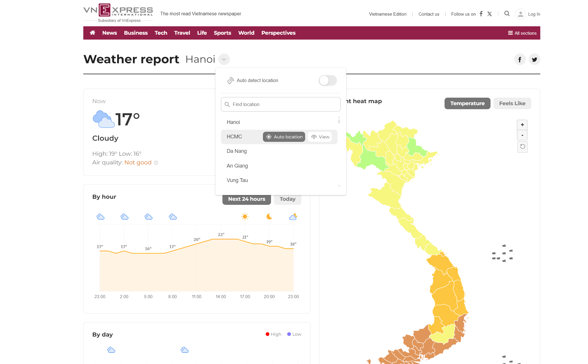Open the search magnifier icon in header
Viewport: 588px width, 364px height.
[x=507, y=14]
